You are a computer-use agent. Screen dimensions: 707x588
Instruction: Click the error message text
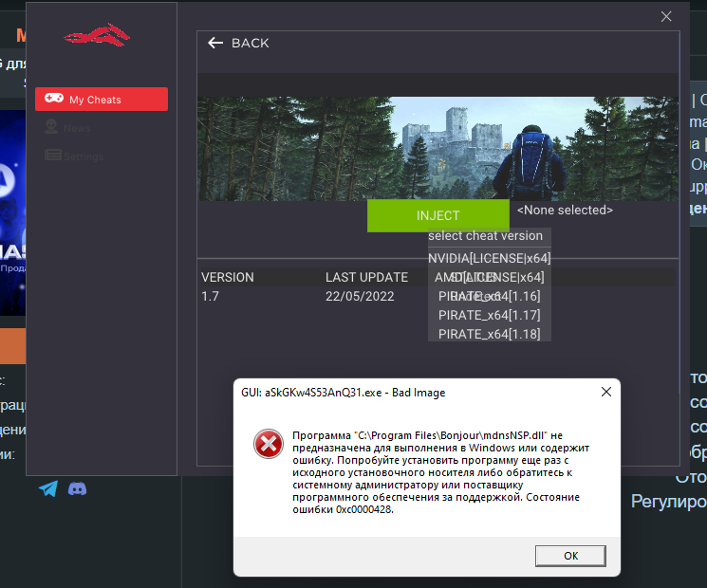[x=441, y=472]
